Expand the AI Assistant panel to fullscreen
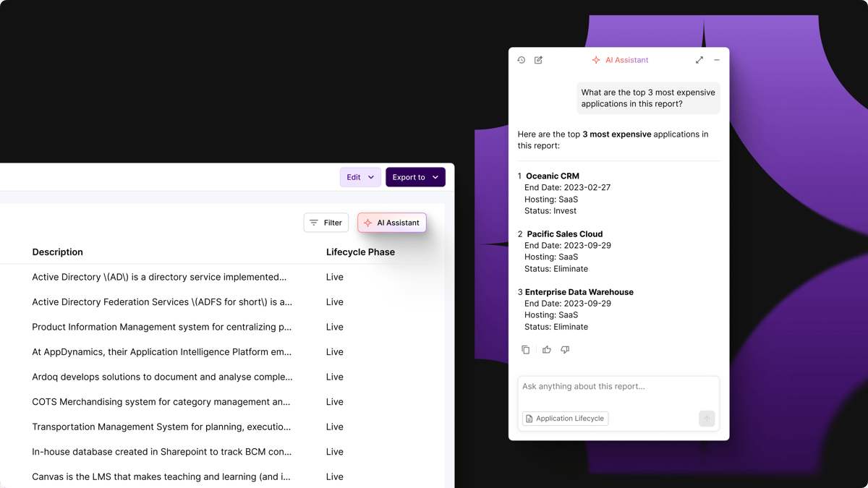 (699, 60)
